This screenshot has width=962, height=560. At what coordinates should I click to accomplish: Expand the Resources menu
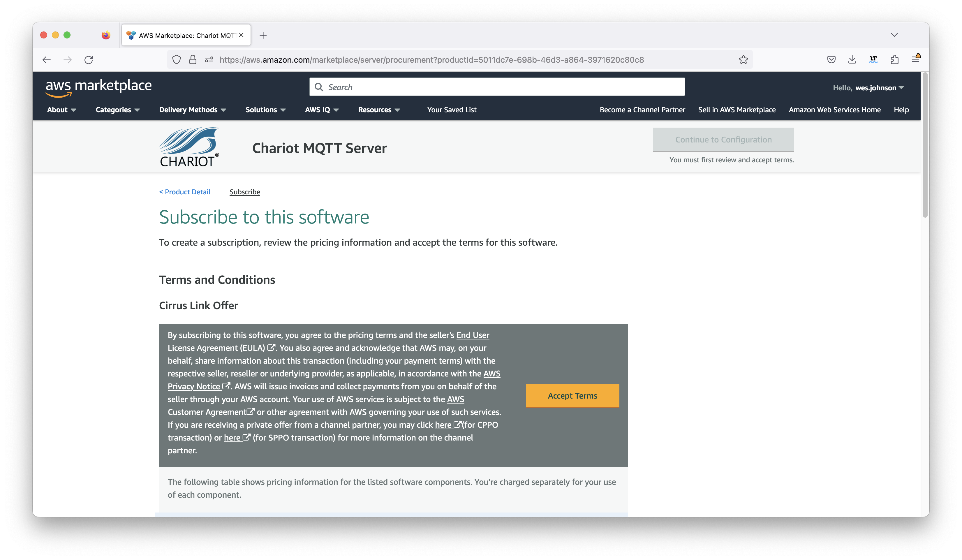[x=379, y=110]
